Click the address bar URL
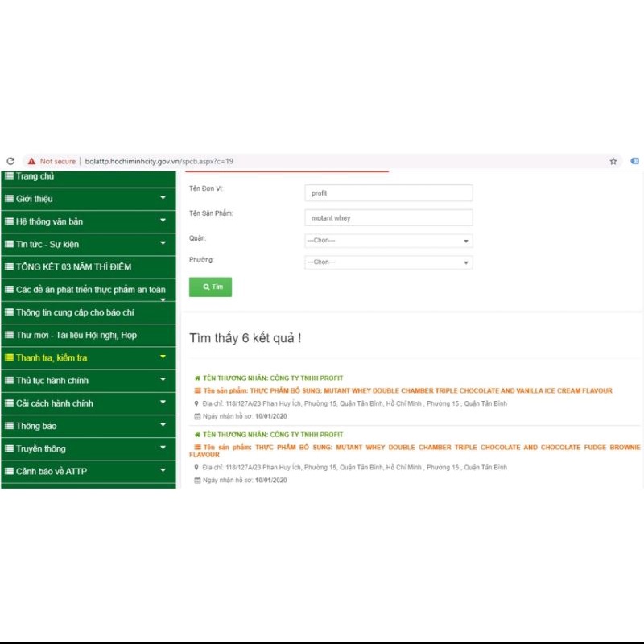 point(159,161)
